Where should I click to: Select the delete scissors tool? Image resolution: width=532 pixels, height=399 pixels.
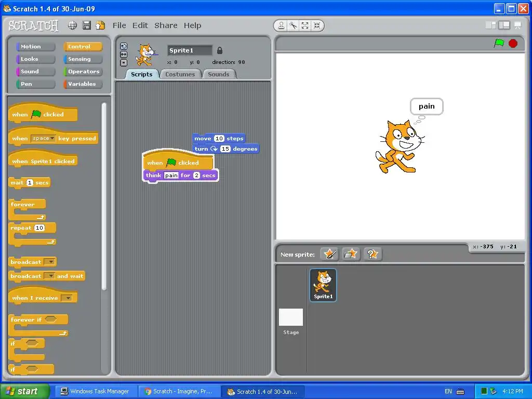tap(293, 25)
